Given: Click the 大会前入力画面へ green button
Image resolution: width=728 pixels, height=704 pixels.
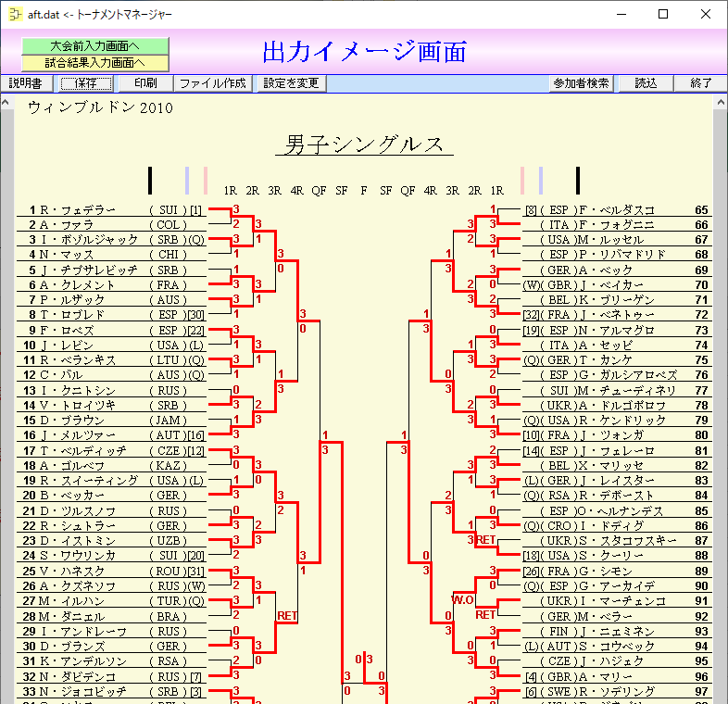Looking at the screenshot, I should point(94,46).
